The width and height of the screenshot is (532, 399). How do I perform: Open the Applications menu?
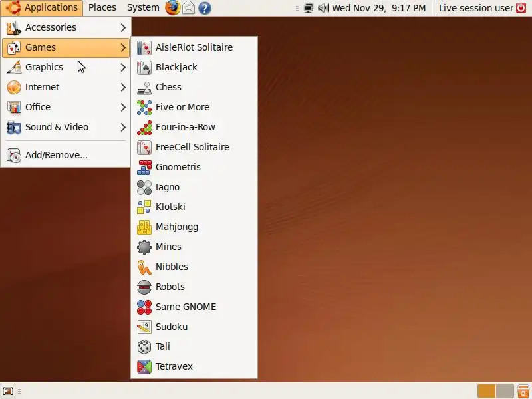tap(42, 8)
